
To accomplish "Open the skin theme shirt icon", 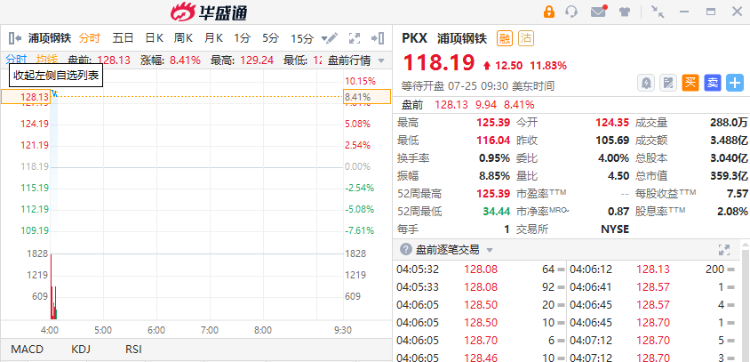I will tap(624, 11).
